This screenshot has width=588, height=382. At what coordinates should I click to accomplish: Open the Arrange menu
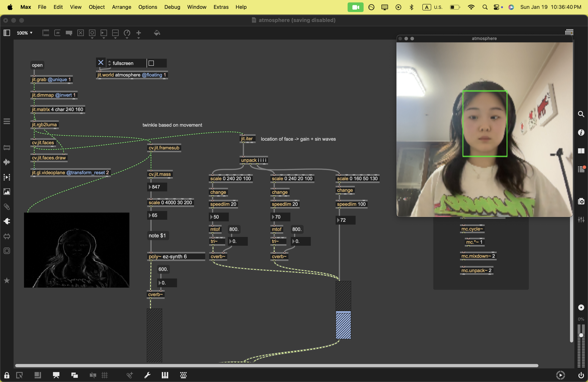[121, 7]
